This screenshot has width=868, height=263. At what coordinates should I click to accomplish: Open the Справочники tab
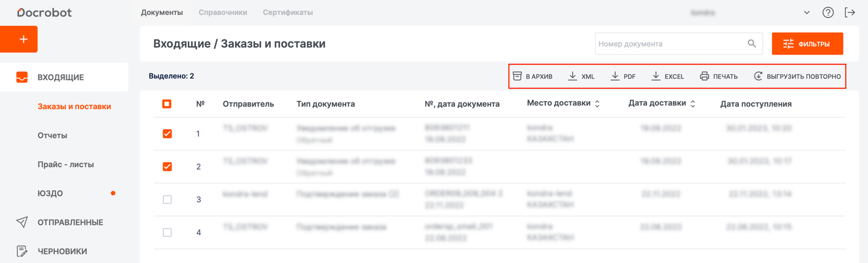coord(223,12)
